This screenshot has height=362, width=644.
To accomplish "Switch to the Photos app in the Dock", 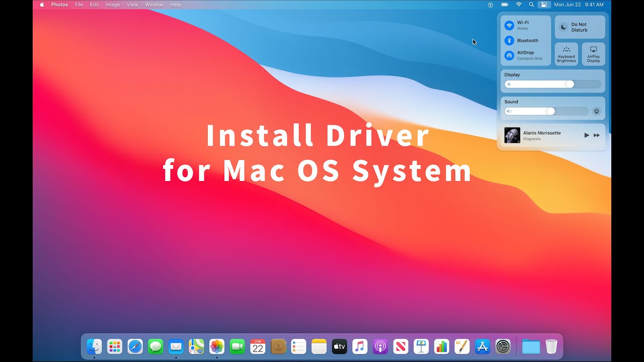I will (217, 346).
